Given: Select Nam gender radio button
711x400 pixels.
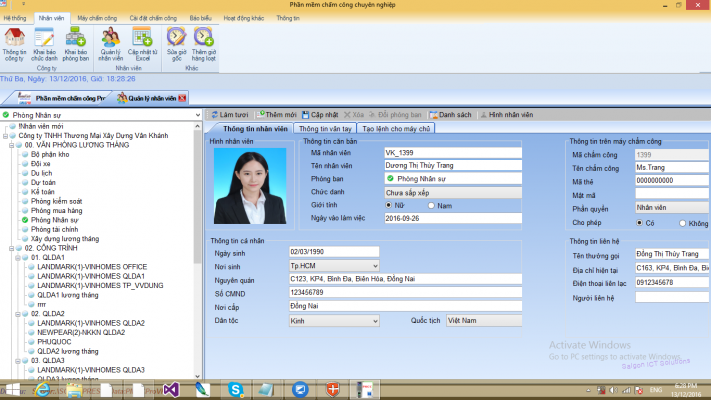Looking at the screenshot, I should tap(431, 205).
